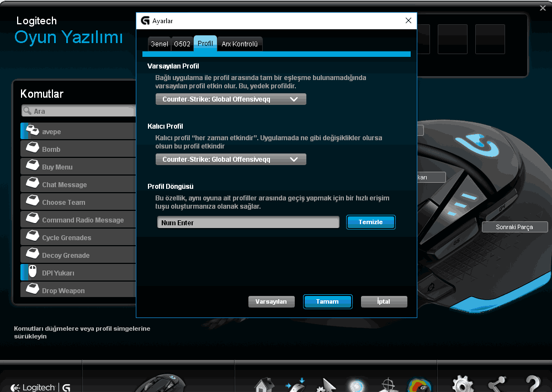The image size is (552, 392).
Task: Open pointer settings cursor icon
Action: tap(326, 385)
